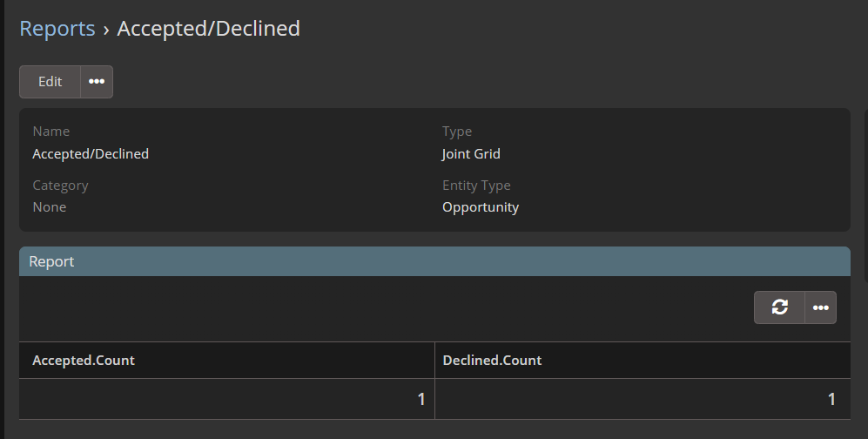Open the report panel three-dots menu
This screenshot has height=439, width=868.
pos(820,307)
